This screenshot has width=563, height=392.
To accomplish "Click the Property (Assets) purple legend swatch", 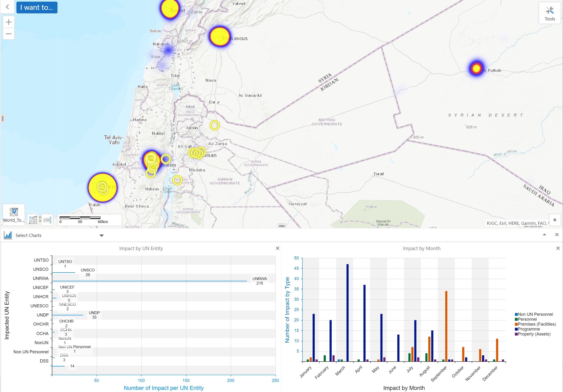I will 516,334.
